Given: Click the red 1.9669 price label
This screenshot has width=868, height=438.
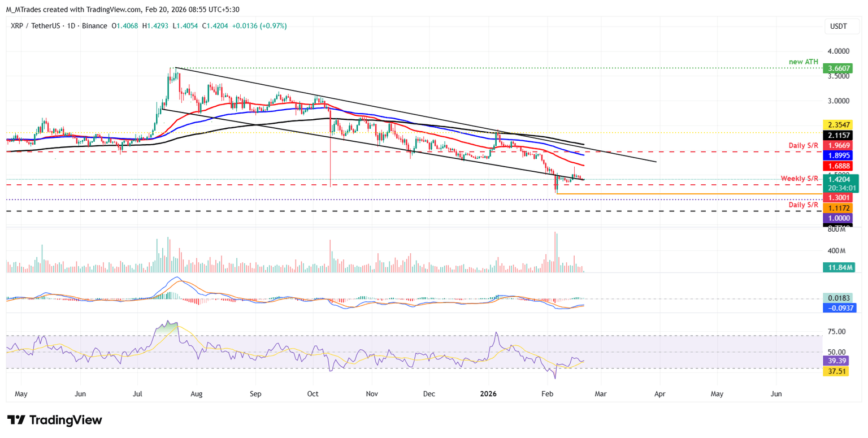Looking at the screenshot, I should [x=840, y=145].
